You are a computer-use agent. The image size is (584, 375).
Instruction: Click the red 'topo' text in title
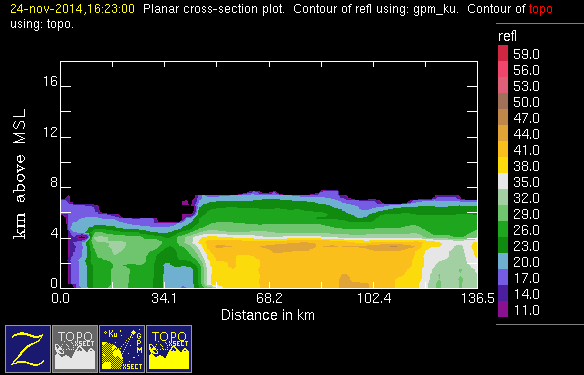tap(540, 9)
